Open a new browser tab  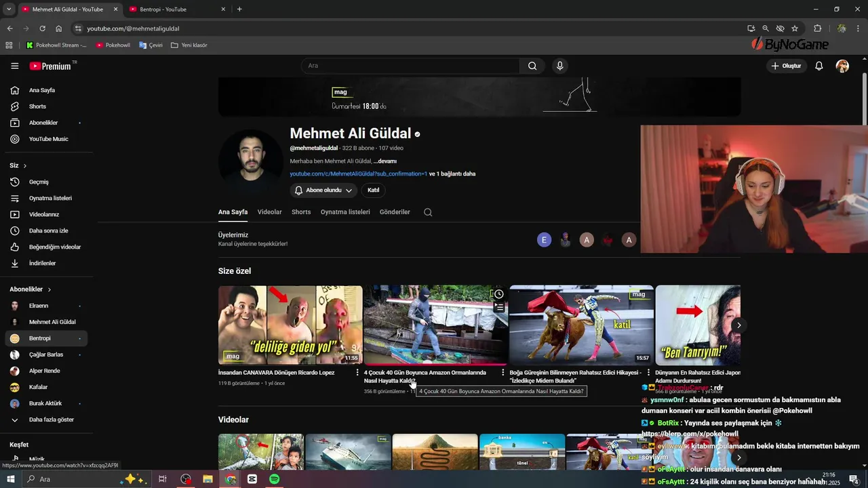point(239,9)
